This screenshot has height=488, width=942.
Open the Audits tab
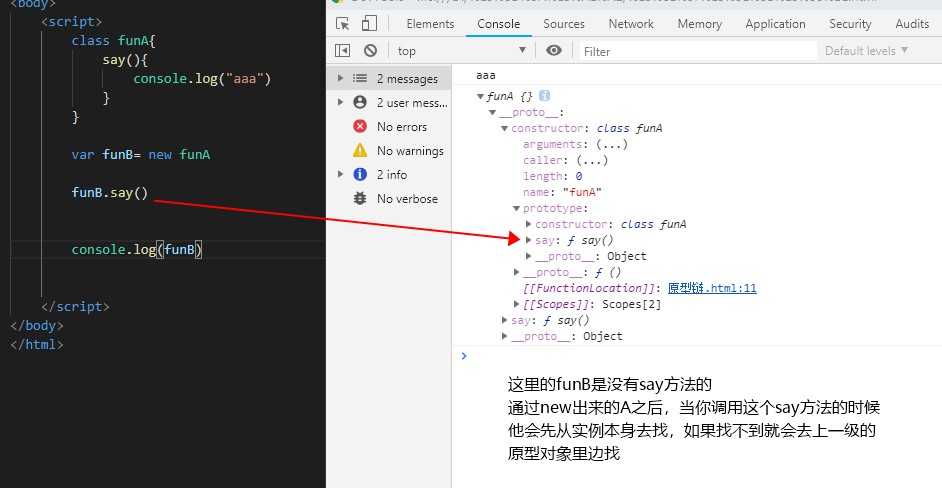point(912,24)
